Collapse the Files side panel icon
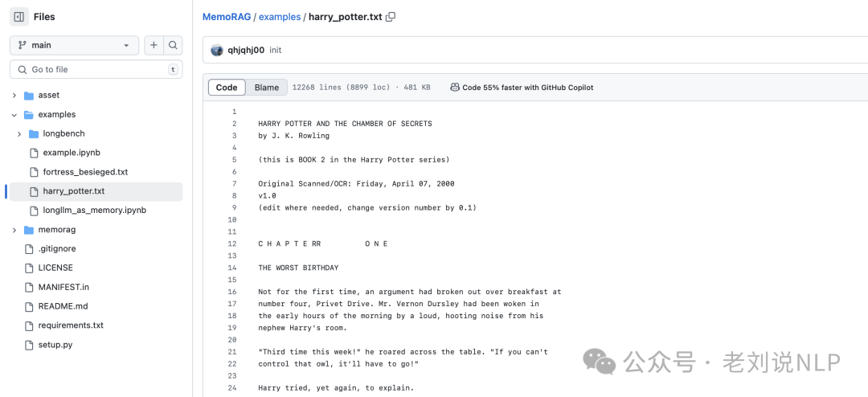 pos(18,17)
